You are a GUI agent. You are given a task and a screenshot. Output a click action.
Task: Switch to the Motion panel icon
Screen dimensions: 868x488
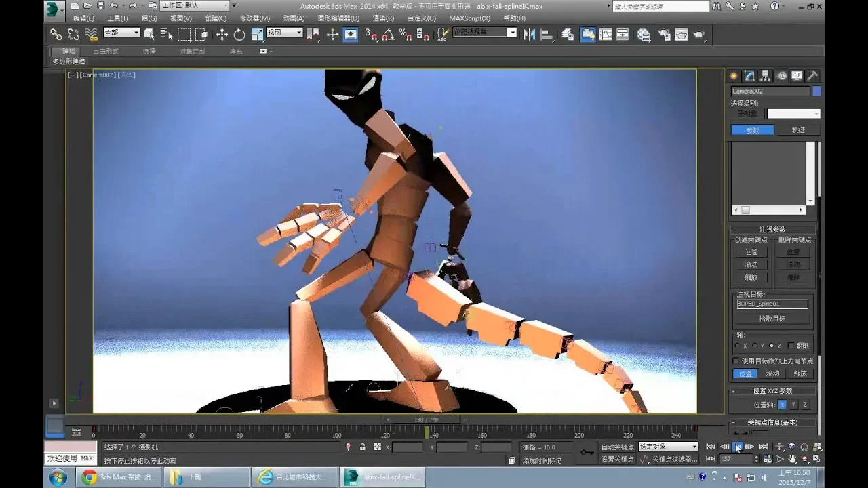pos(781,76)
